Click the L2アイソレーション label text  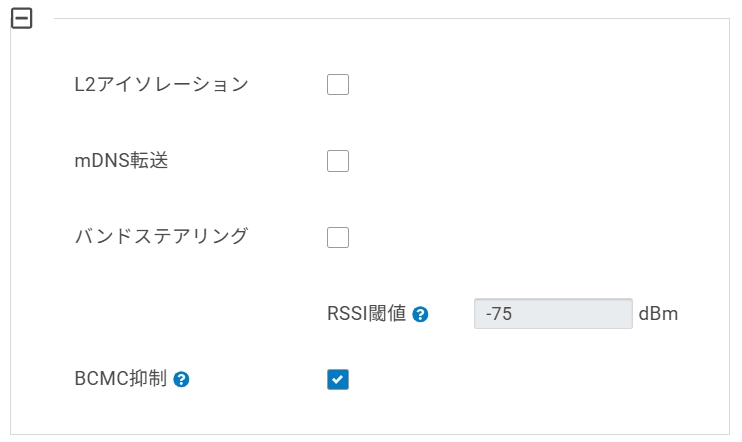[161, 85]
